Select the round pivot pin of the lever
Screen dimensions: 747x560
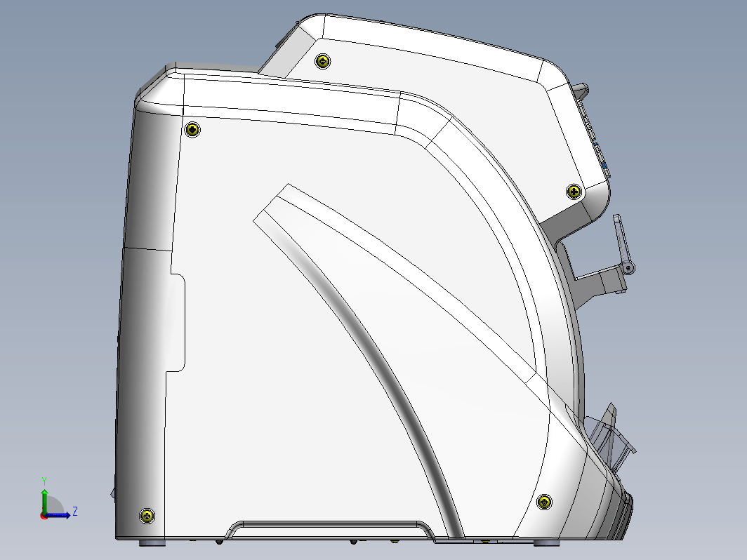(x=629, y=269)
